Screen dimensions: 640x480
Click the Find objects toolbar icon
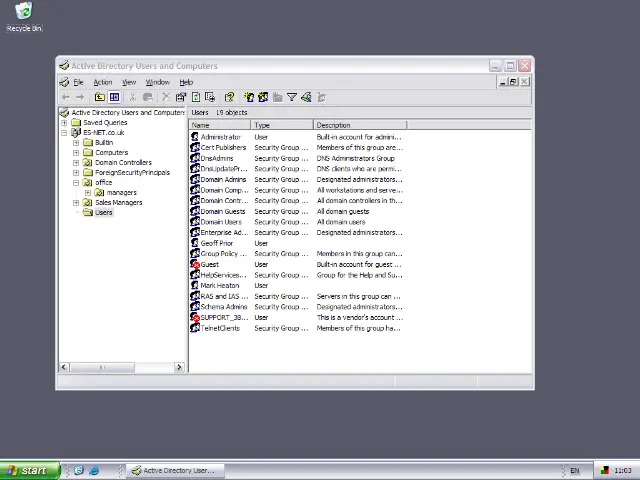[x=306, y=97]
